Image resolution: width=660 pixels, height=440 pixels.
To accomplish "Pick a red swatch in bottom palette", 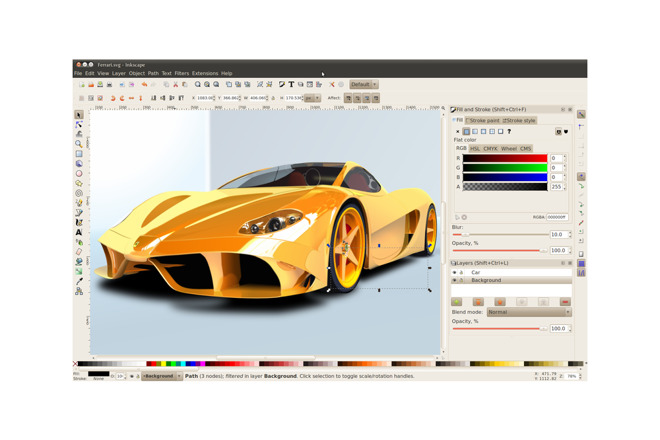I will [154, 363].
